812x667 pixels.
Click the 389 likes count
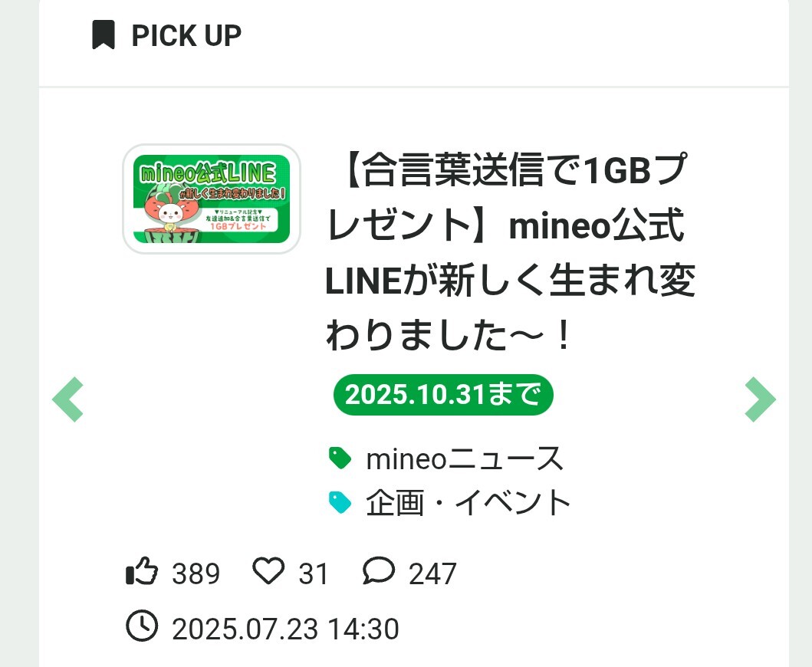coord(196,574)
